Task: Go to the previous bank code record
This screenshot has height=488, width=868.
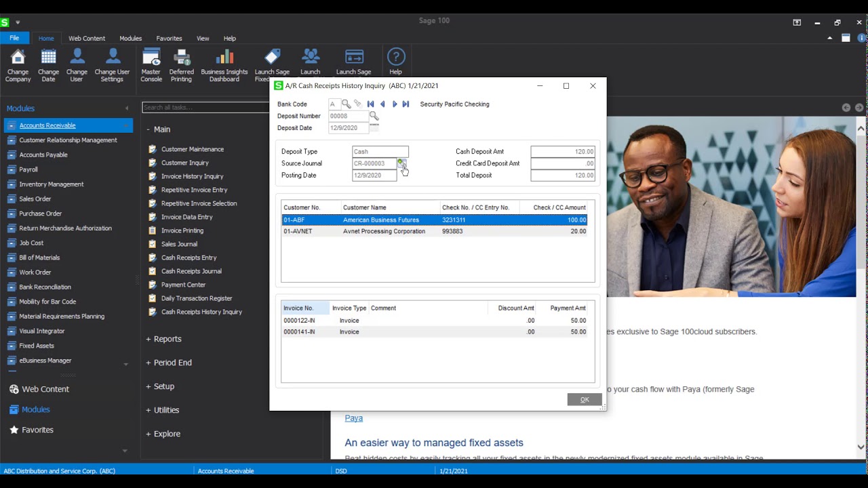Action: coord(382,104)
